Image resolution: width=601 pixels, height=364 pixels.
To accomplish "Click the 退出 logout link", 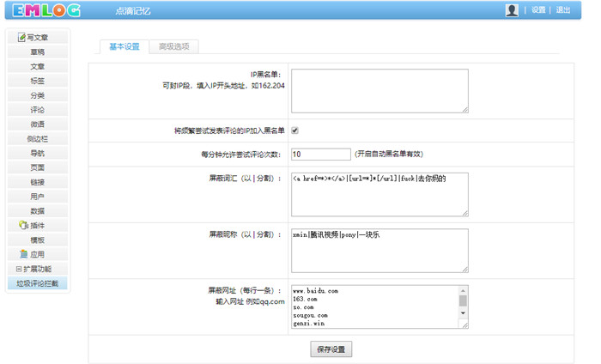I will (x=563, y=10).
